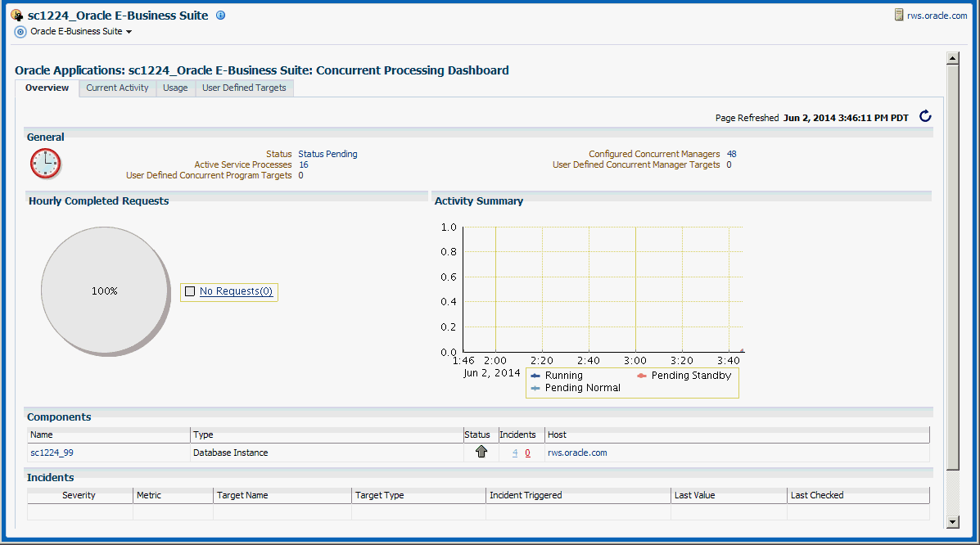The height and width of the screenshot is (545, 980).
Task: Click the Target Type column header
Action: [x=418, y=495]
